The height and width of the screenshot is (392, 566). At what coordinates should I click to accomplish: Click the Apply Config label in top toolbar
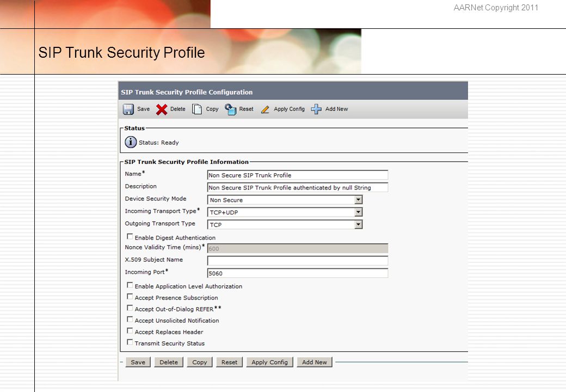289,109
